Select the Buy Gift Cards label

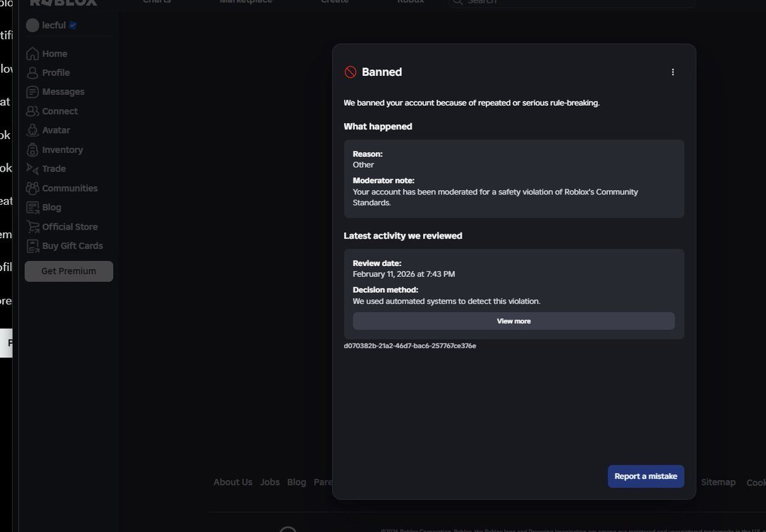73,246
